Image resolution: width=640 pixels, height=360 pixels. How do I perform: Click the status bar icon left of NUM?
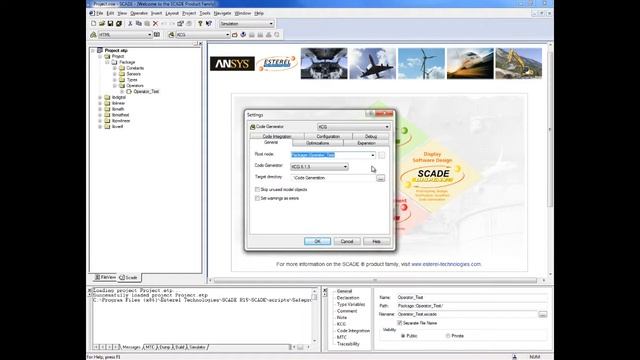tap(514, 357)
